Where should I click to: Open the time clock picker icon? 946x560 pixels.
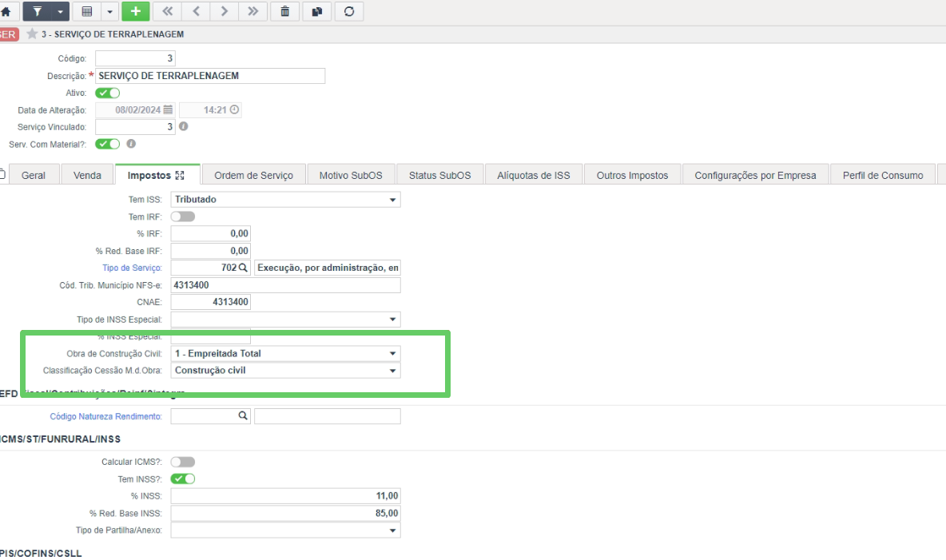click(x=234, y=109)
